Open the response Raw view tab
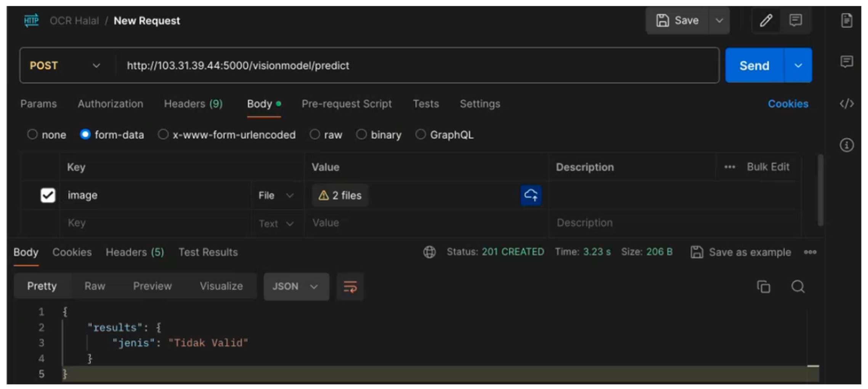 click(95, 286)
